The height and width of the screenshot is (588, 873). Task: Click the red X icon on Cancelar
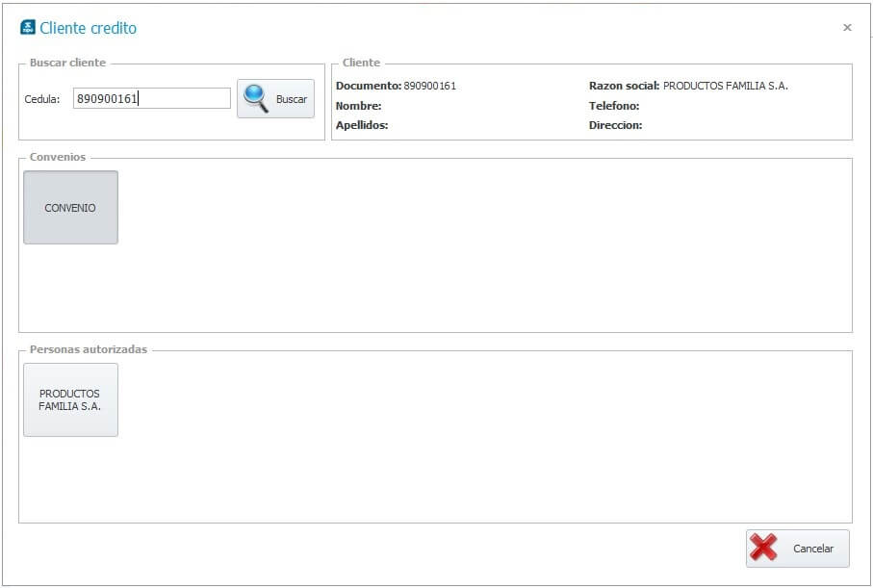click(763, 548)
